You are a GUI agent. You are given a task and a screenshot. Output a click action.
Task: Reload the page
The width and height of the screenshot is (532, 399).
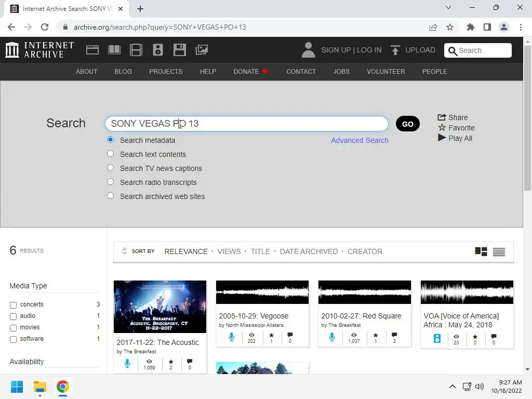[45, 27]
